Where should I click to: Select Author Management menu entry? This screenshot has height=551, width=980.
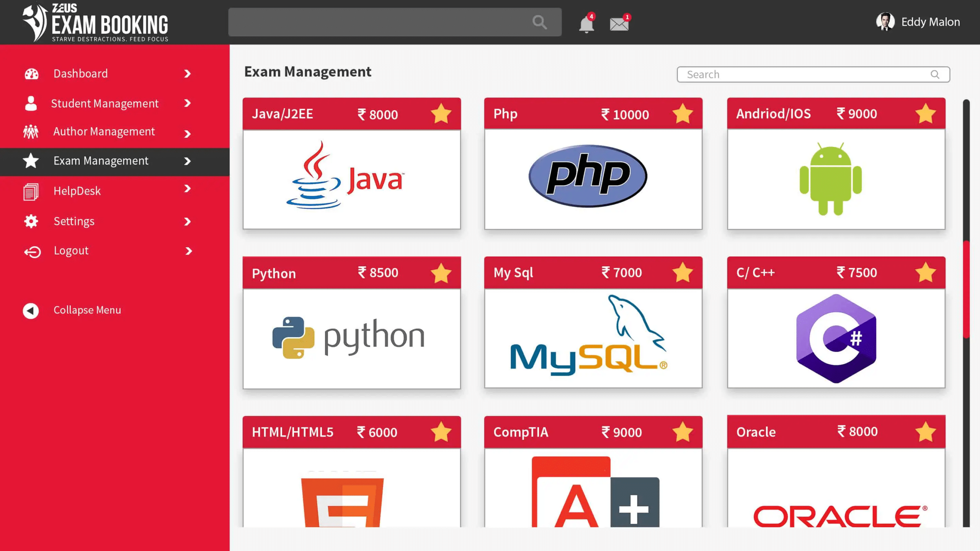104,132
